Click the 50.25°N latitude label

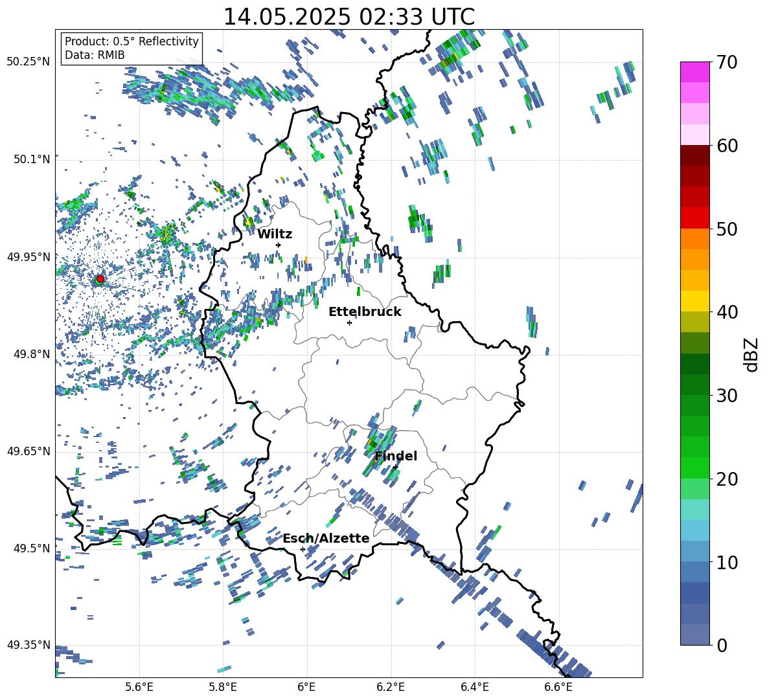[x=28, y=62]
